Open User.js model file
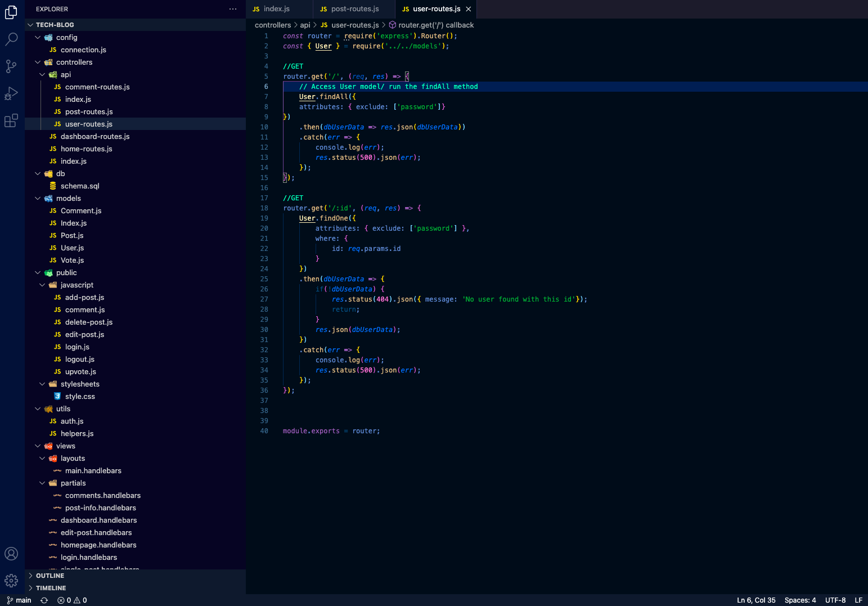This screenshot has height=606, width=868. pos(135,248)
